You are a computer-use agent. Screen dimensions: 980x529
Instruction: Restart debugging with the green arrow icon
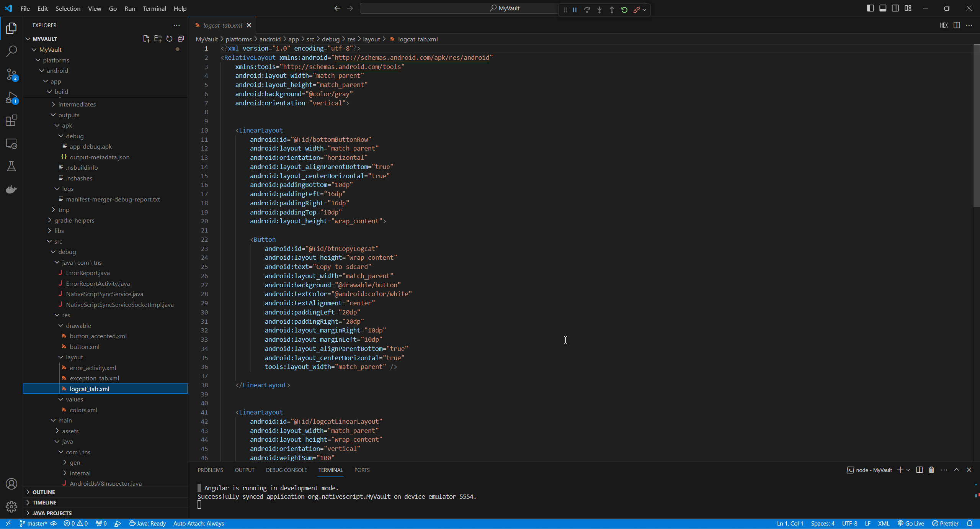(624, 10)
